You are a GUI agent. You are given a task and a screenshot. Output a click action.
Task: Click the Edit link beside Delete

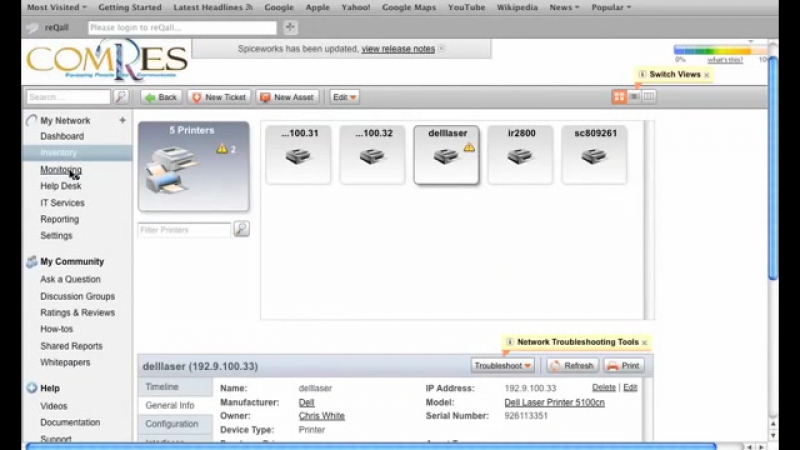click(x=630, y=387)
